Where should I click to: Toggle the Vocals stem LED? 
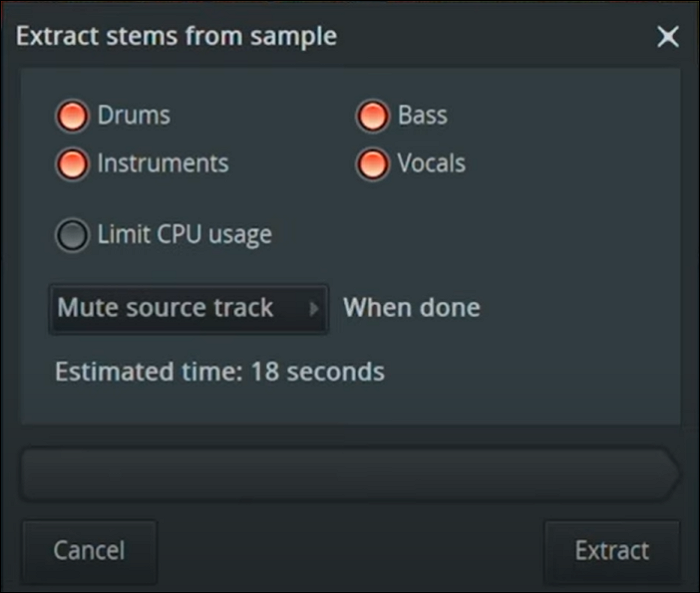point(372,164)
